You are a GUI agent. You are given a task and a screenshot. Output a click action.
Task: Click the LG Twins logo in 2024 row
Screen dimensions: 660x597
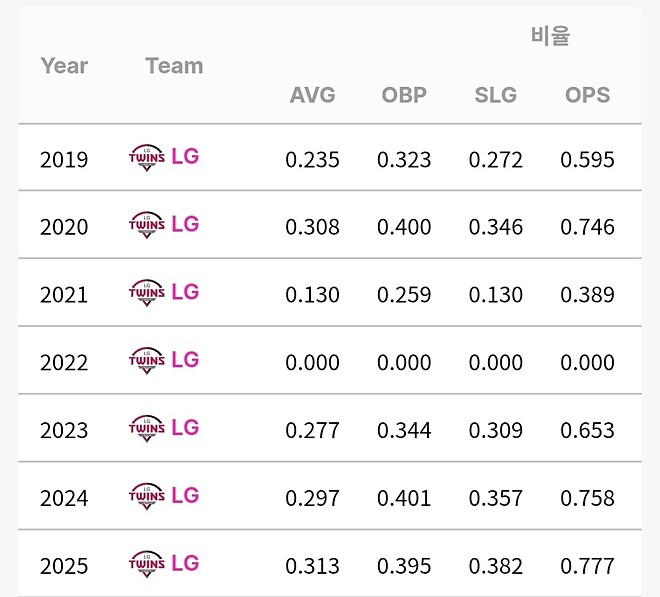click(147, 497)
